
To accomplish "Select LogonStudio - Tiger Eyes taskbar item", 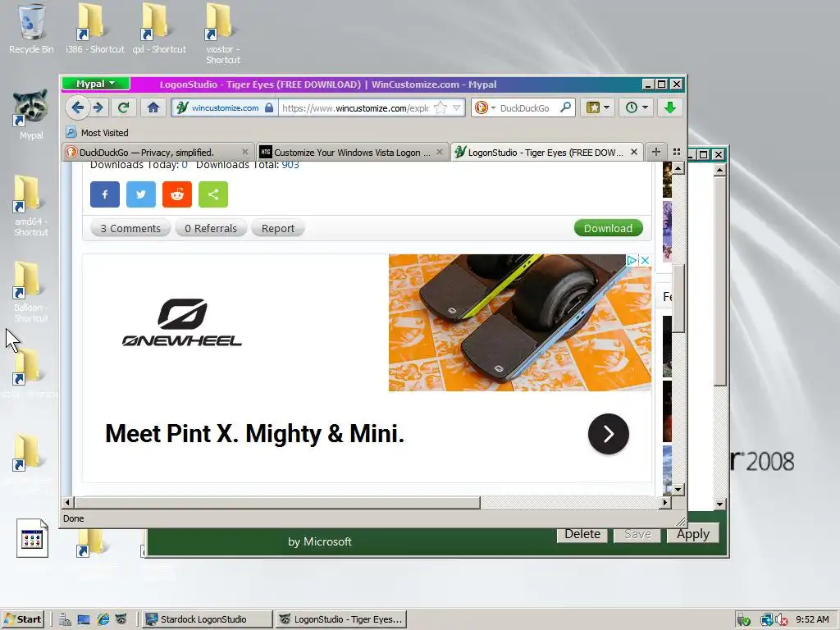I will 342,619.
